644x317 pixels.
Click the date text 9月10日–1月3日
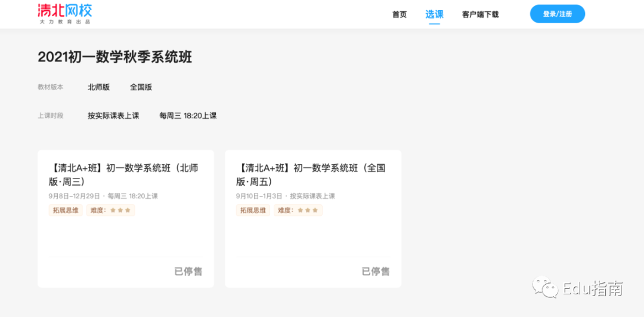(259, 196)
